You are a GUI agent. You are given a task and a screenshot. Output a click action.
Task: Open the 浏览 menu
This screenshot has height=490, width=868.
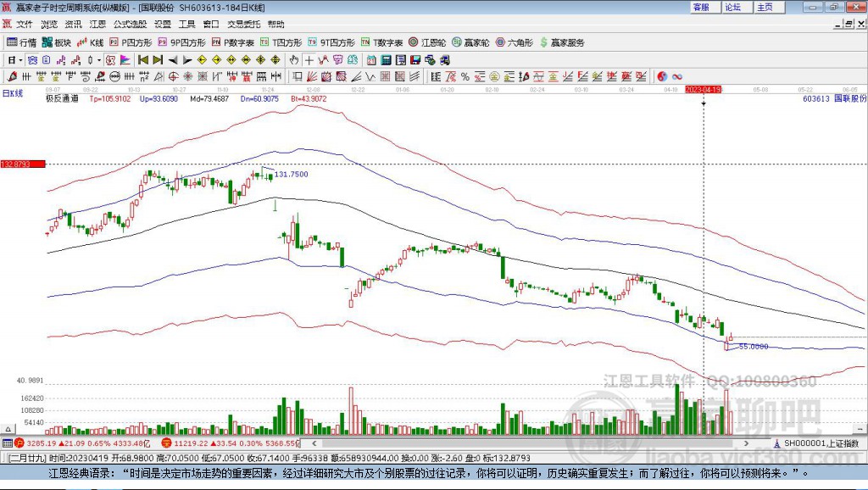(x=48, y=24)
